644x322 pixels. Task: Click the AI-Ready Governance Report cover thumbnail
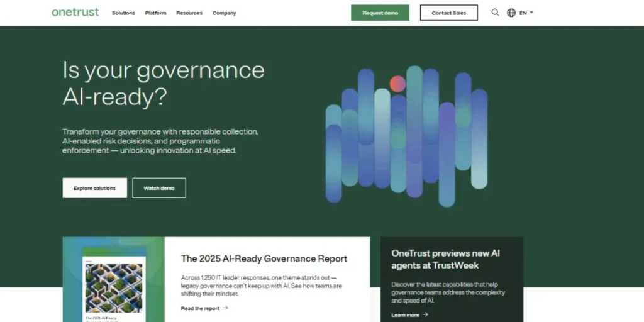click(x=114, y=286)
